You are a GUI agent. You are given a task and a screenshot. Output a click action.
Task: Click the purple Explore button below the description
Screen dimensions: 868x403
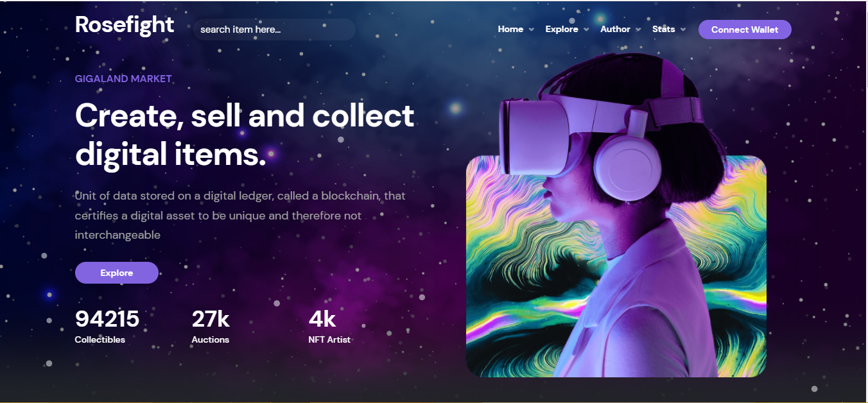tap(117, 273)
